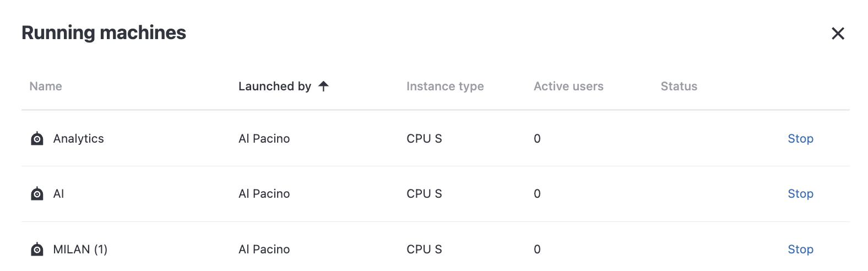Select the Analytics machine name
This screenshot has height=271, width=868.
[78, 139]
